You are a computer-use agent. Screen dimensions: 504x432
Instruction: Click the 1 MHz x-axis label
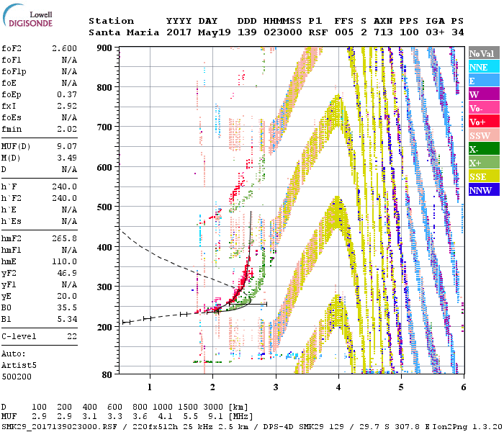[150, 387]
